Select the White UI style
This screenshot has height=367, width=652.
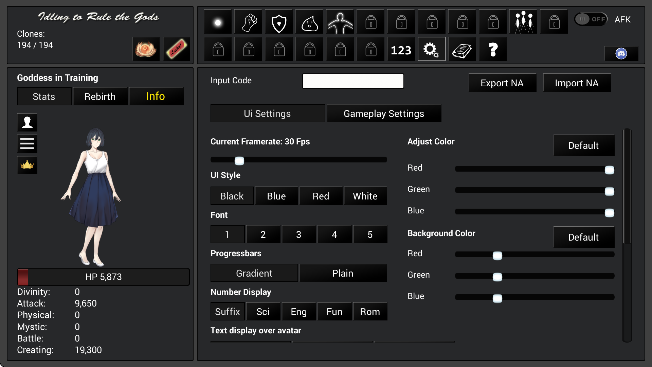(x=365, y=196)
